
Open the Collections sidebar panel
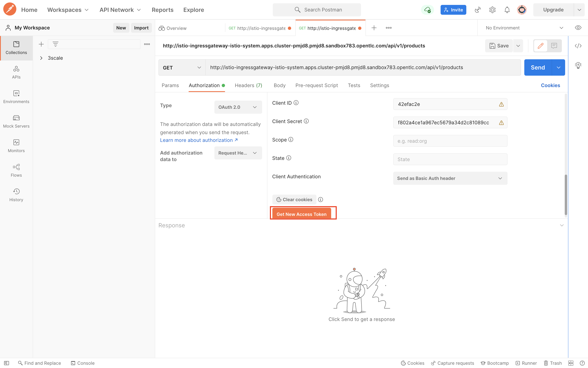[16, 48]
